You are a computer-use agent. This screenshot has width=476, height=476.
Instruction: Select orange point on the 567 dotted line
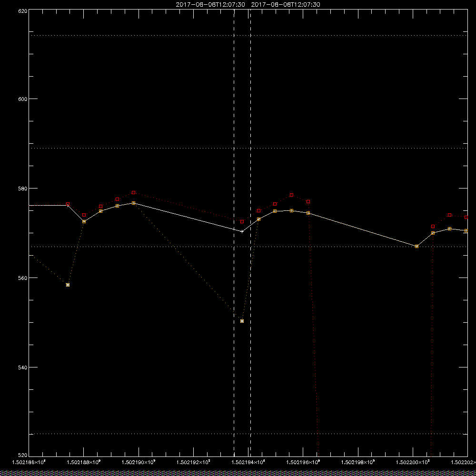[x=416, y=246]
